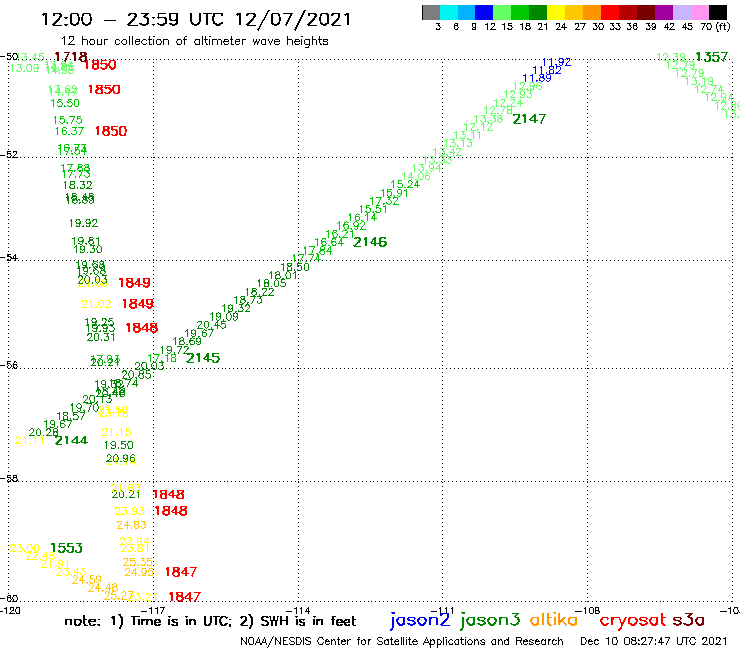The height and width of the screenshot is (650, 740).
Task: Click the time label 1553
Action: coord(66,548)
